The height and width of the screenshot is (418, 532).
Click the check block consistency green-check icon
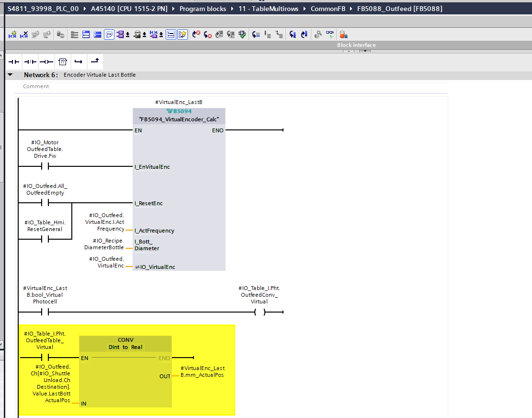tap(242, 35)
